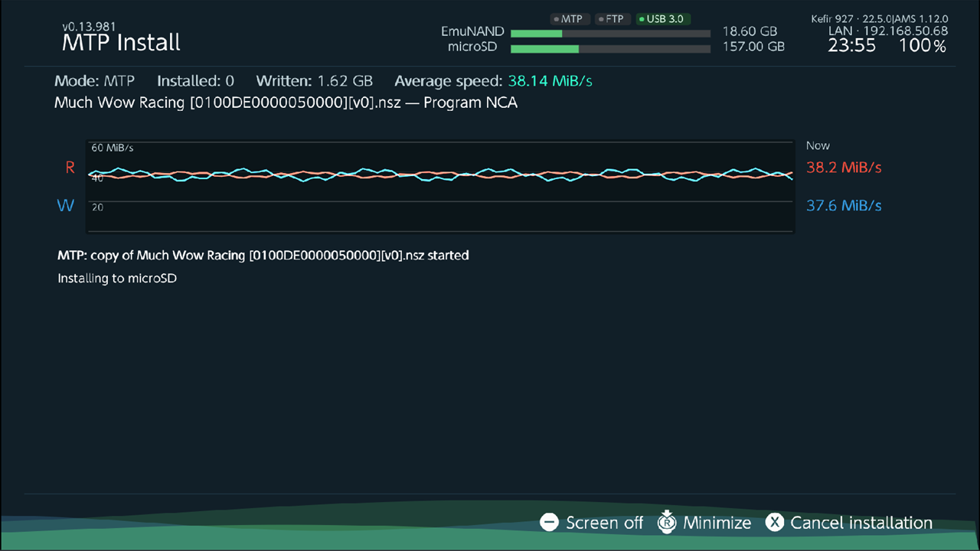Click the 40 graph axis label
This screenshot has height=551, width=980.
(97, 178)
